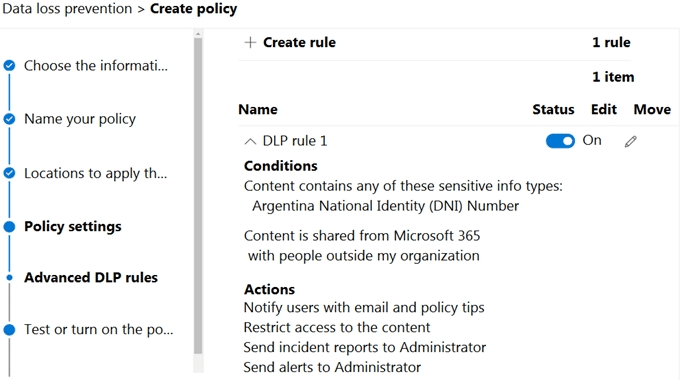
Task: Click the Name column header
Action: (x=258, y=110)
